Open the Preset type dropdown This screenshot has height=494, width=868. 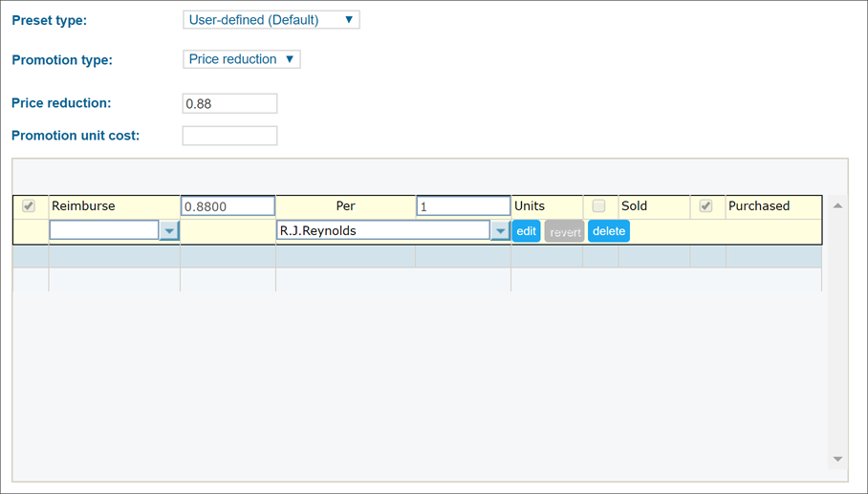(271, 20)
